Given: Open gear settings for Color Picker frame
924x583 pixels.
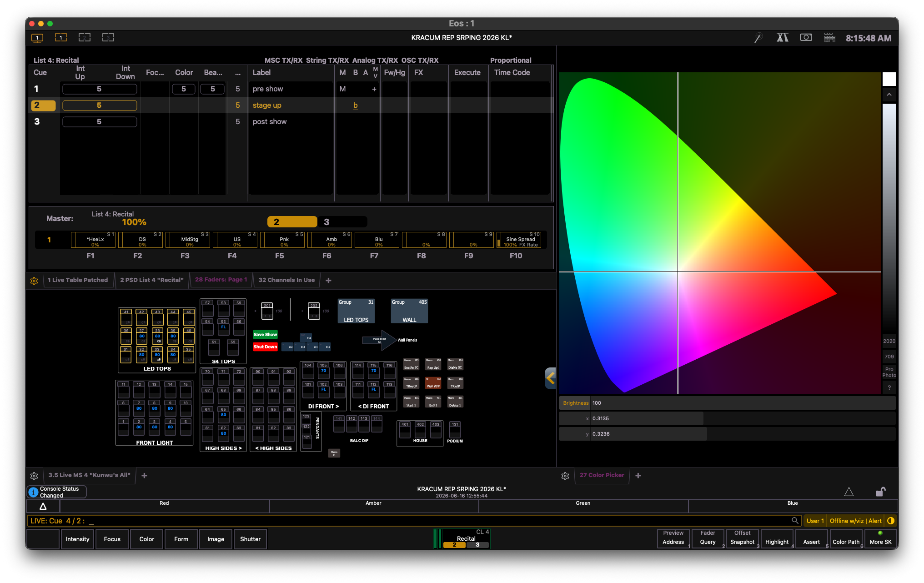Looking at the screenshot, I should (565, 476).
